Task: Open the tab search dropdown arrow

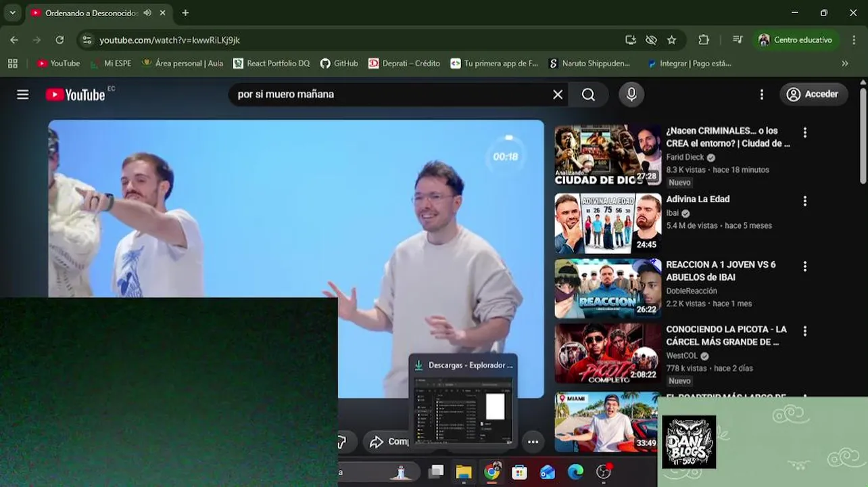Action: (12, 13)
